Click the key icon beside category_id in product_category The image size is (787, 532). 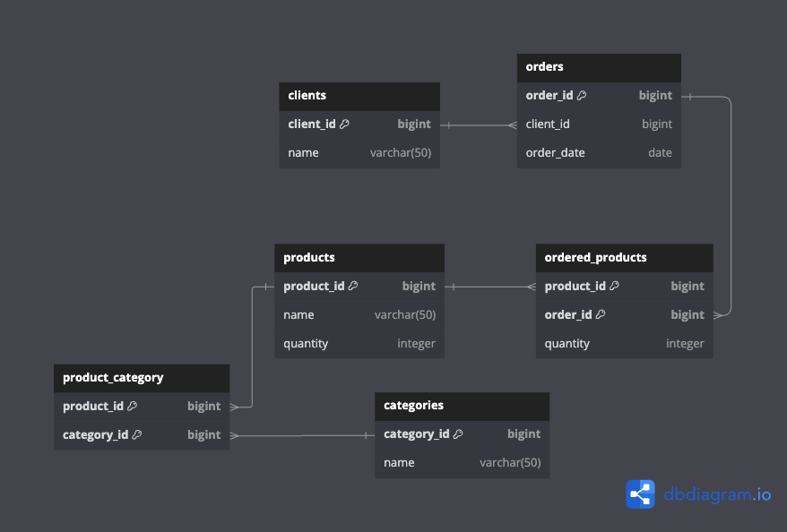click(x=137, y=435)
